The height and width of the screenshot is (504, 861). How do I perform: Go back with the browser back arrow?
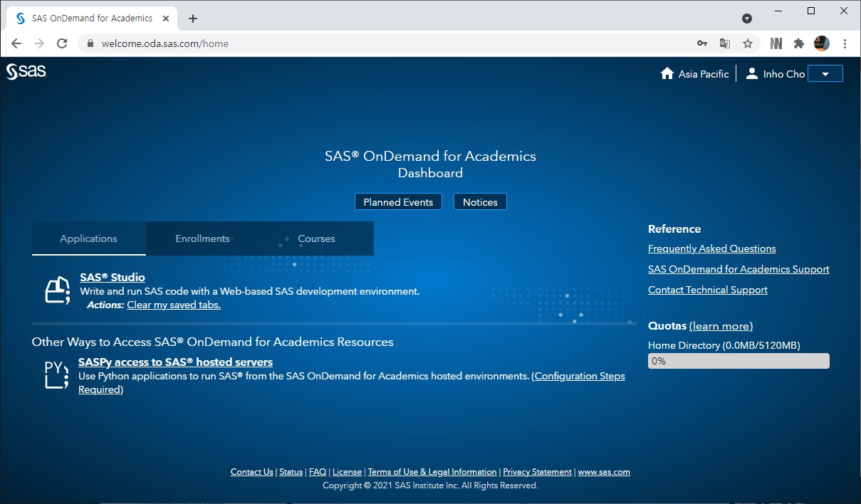[x=16, y=43]
